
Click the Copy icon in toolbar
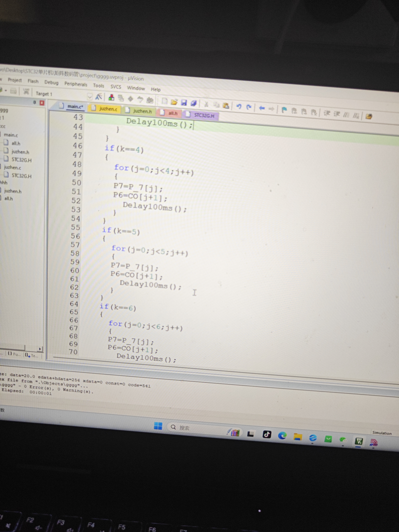[x=216, y=105]
